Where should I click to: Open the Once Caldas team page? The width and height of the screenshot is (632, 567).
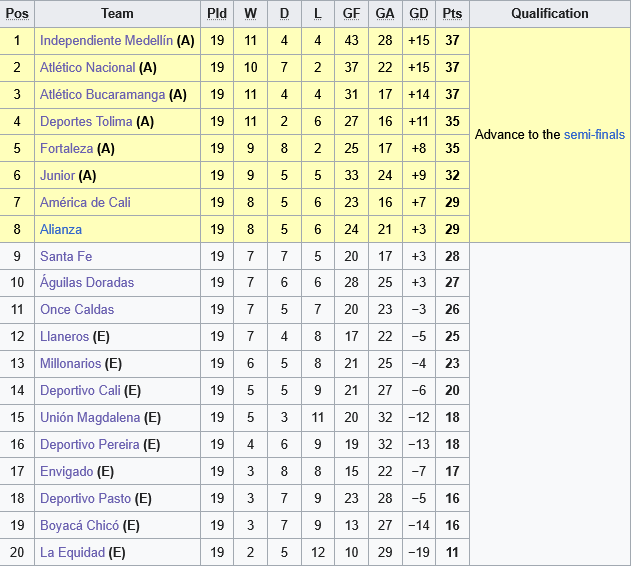[77, 310]
